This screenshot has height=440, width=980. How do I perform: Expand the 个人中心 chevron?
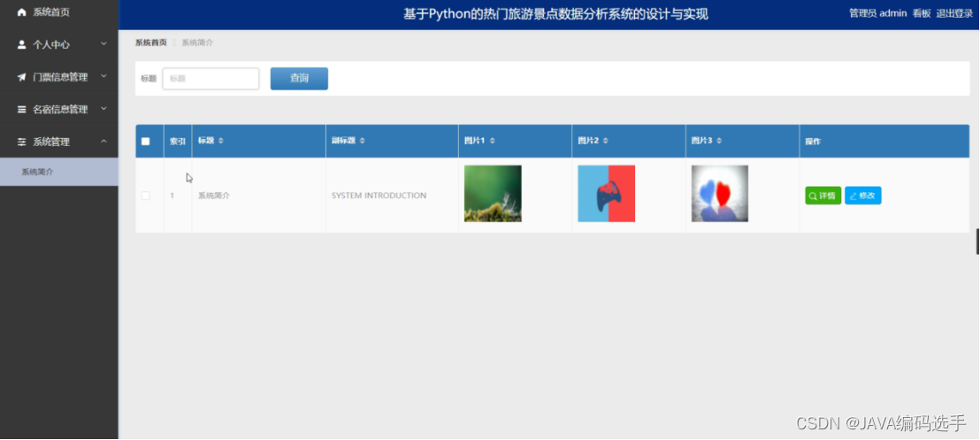pyautogui.click(x=103, y=43)
